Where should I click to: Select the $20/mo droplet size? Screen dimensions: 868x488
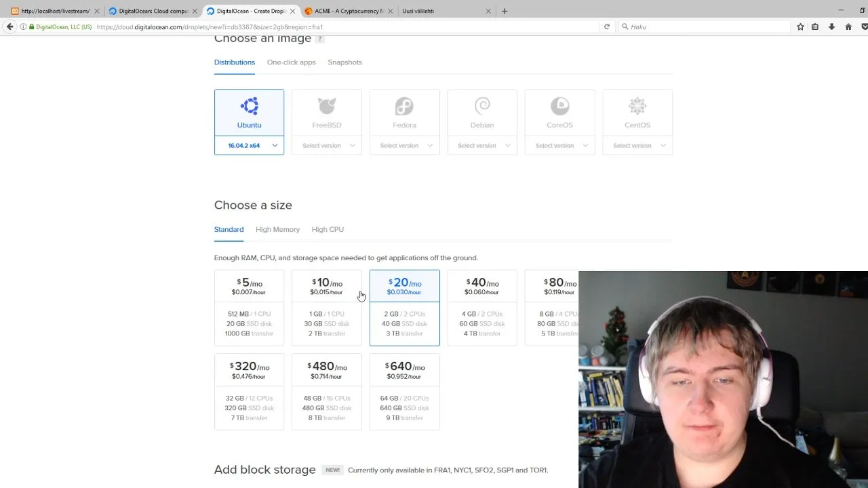(404, 308)
